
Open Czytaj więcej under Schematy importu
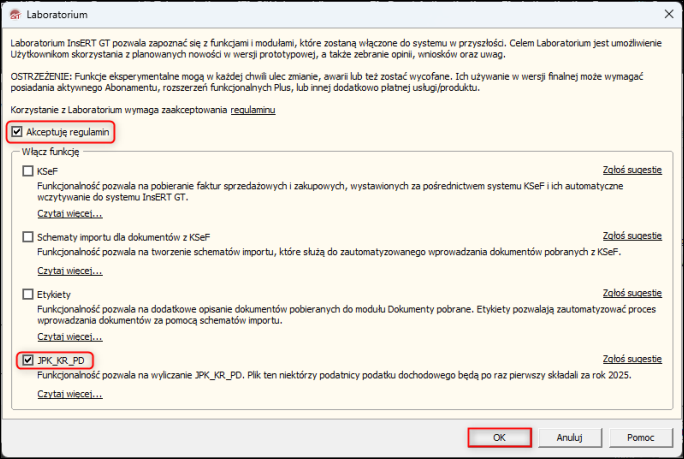point(70,271)
